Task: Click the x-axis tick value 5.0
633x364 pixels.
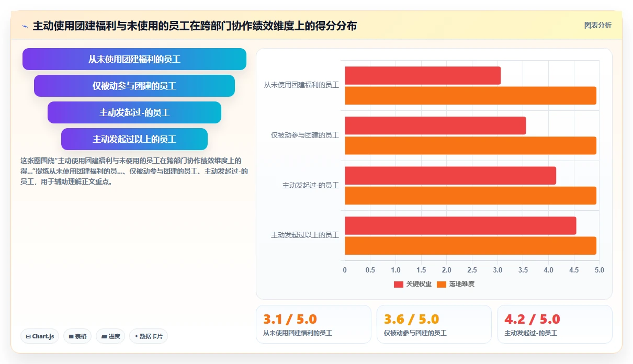Action: 600,270
